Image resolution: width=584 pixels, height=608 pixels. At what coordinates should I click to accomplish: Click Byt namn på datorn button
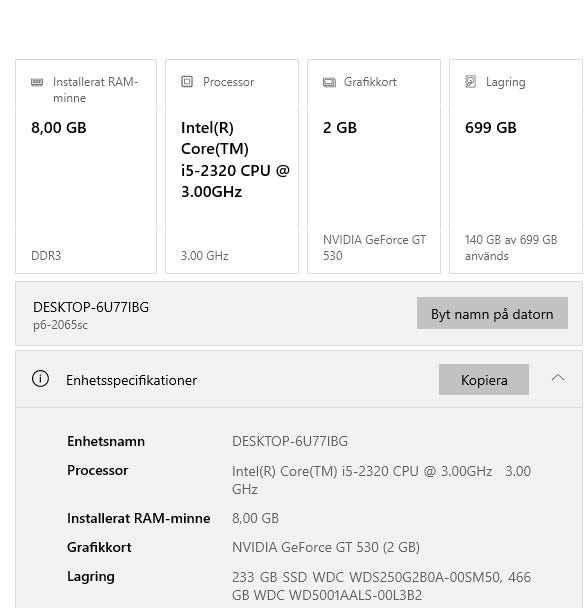click(x=492, y=313)
